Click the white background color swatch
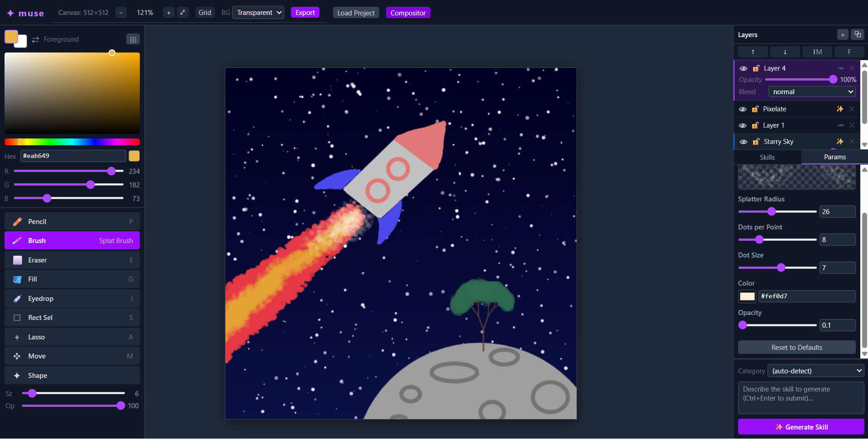 point(23,43)
